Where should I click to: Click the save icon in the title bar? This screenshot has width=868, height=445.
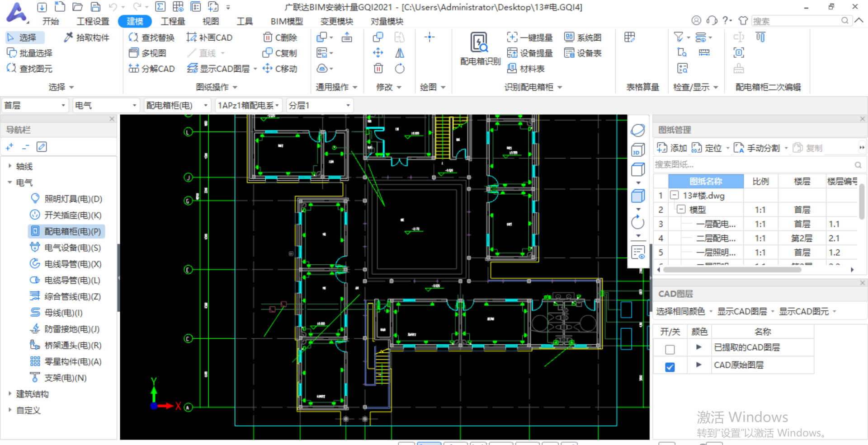click(95, 7)
